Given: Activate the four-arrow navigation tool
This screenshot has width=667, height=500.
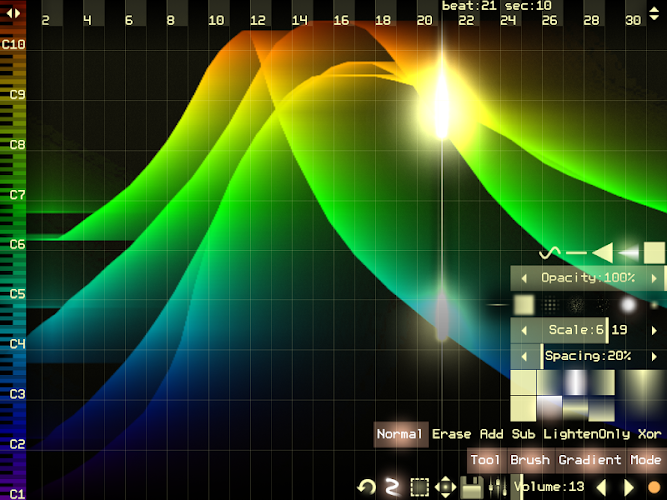Looking at the screenshot, I should (x=445, y=487).
